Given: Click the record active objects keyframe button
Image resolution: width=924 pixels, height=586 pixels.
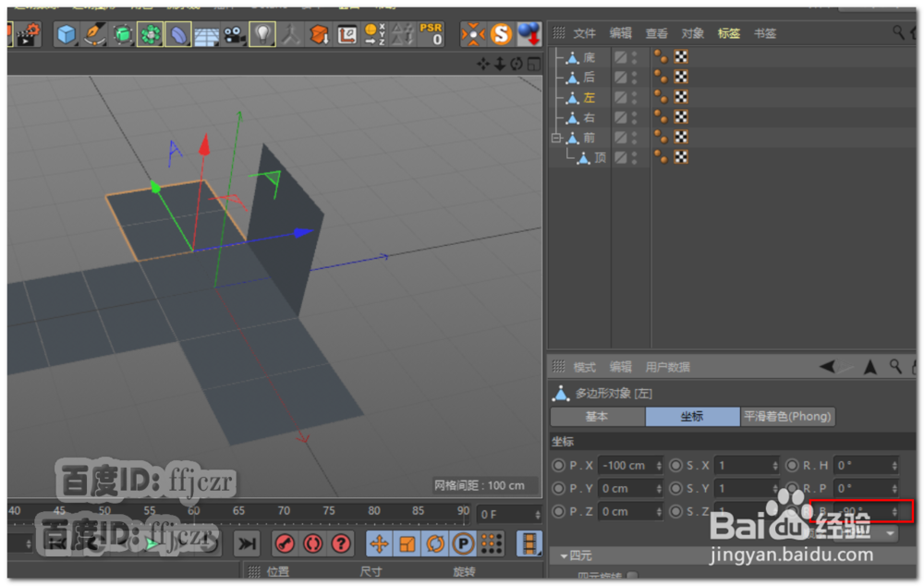Looking at the screenshot, I should point(285,543).
